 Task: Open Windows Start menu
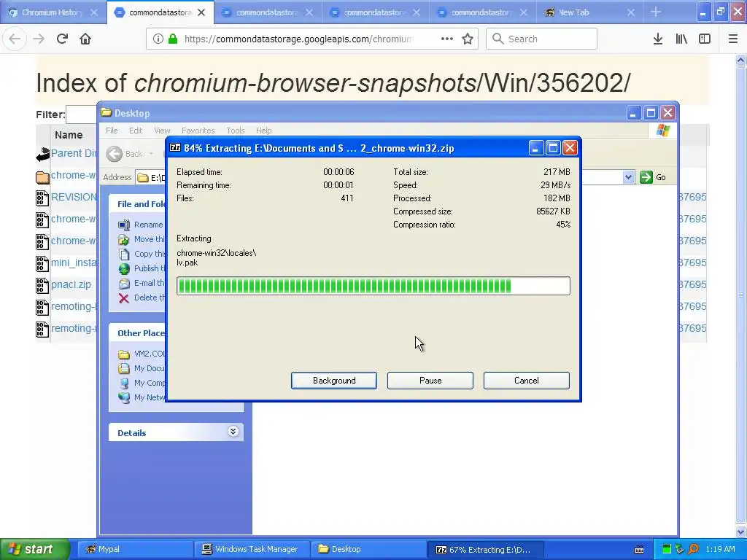(34, 549)
